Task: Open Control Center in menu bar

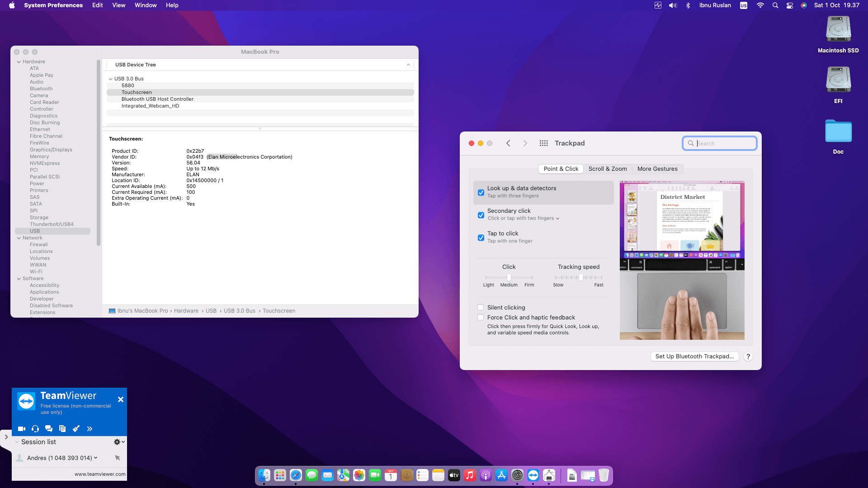Action: pyautogui.click(x=790, y=5)
